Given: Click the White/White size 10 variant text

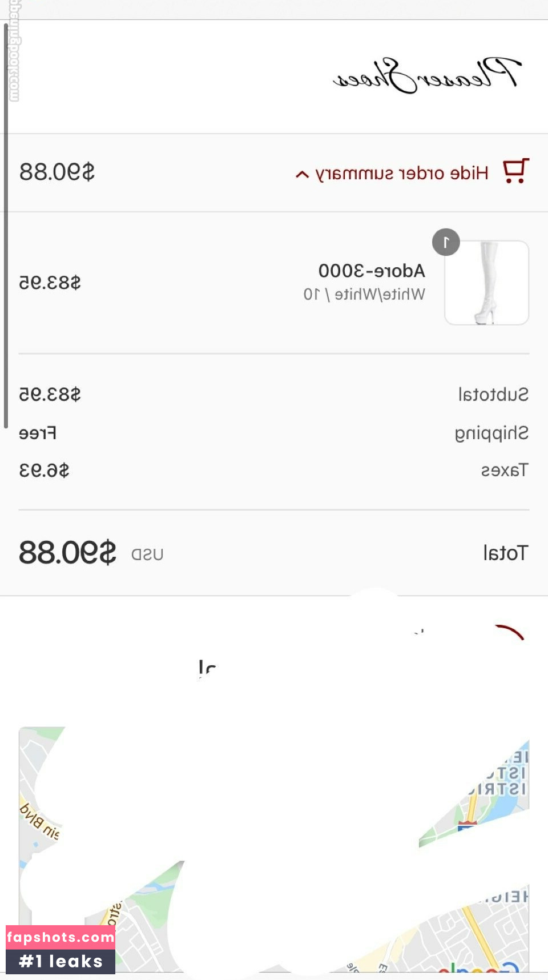Looking at the screenshot, I should tap(364, 295).
